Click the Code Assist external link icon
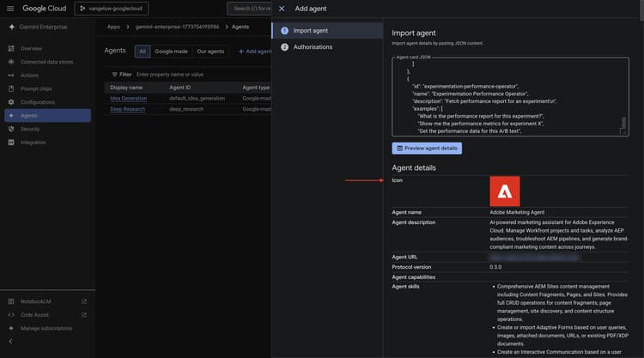644x358 pixels. (x=84, y=315)
